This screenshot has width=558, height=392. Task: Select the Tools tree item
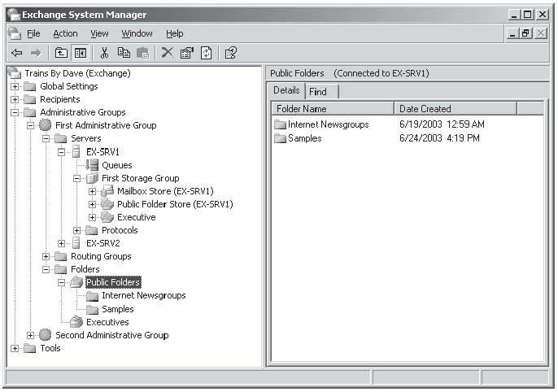pyautogui.click(x=50, y=348)
